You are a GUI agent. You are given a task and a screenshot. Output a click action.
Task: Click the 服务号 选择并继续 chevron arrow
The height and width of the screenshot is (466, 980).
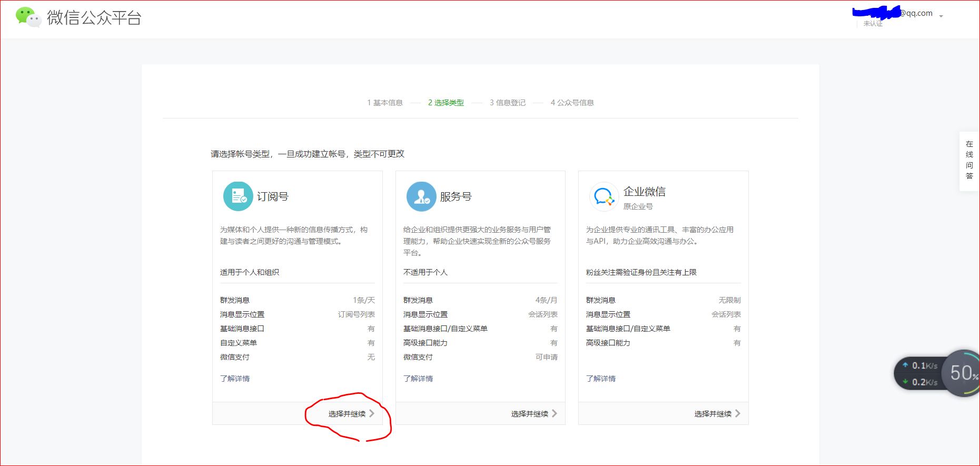point(555,413)
